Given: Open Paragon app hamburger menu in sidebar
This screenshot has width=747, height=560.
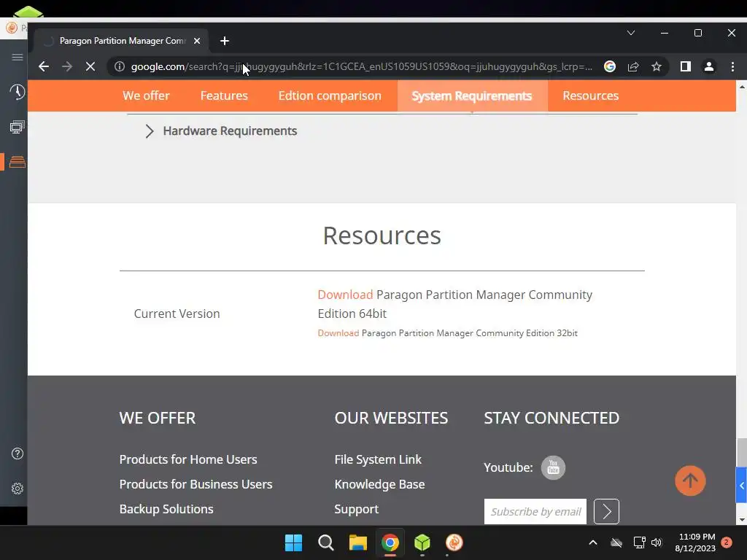Looking at the screenshot, I should pyautogui.click(x=18, y=57).
